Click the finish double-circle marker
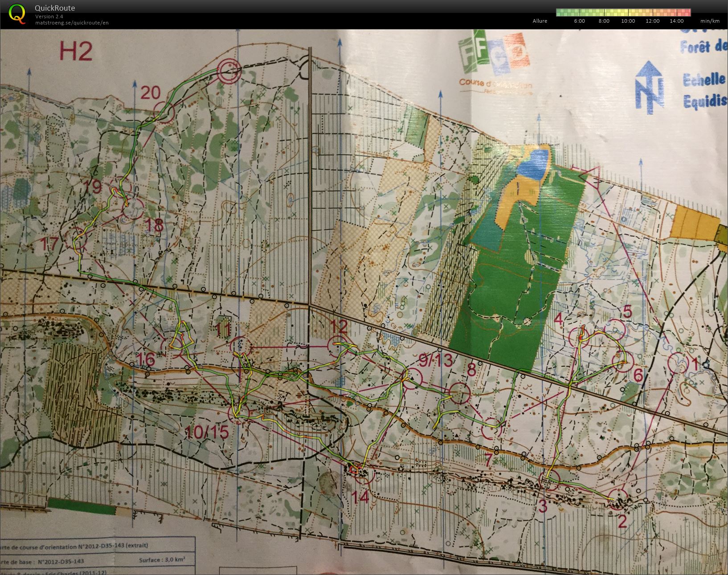This screenshot has width=728, height=575. coord(229,70)
